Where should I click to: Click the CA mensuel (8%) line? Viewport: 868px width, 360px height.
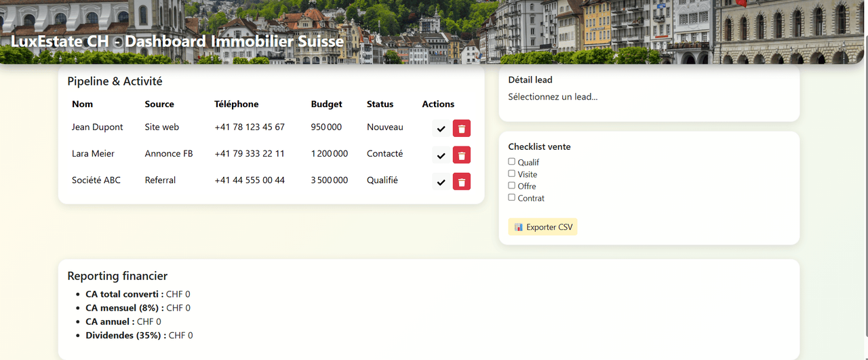(138, 308)
